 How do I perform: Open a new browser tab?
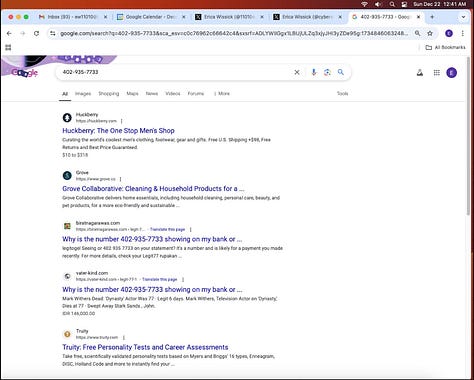[432, 17]
